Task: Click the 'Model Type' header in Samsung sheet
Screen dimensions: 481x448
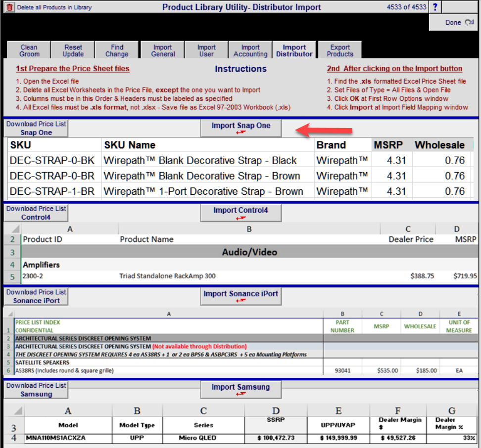Action: click(137, 425)
